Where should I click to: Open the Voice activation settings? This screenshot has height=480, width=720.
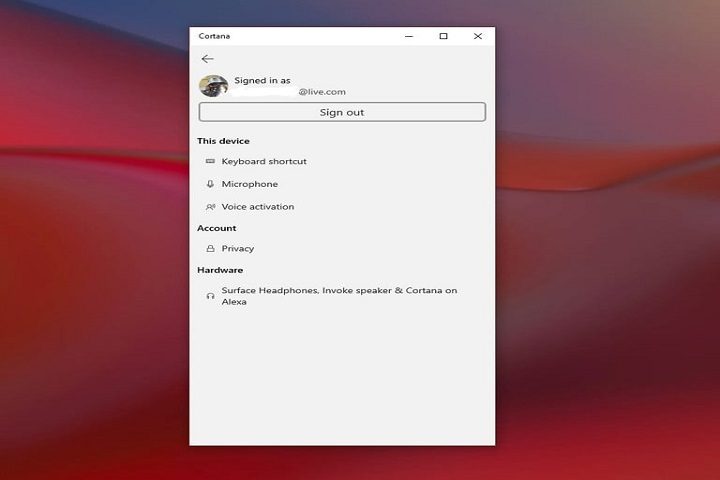tap(258, 207)
